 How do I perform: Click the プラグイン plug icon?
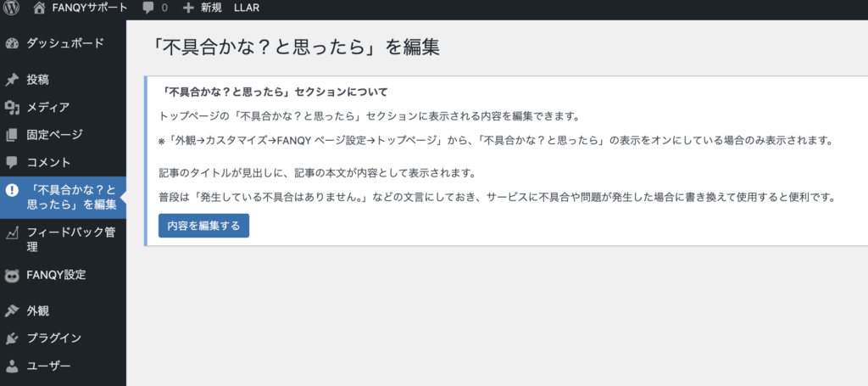coord(12,338)
